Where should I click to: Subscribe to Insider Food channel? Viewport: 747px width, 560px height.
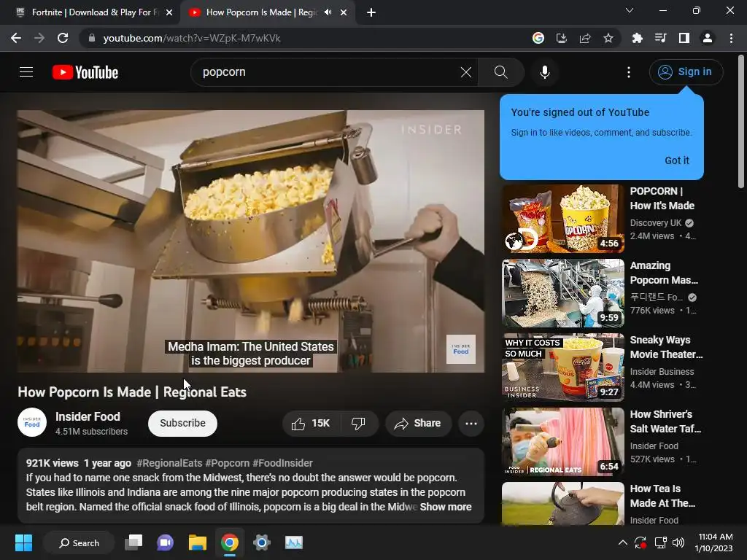182,424
